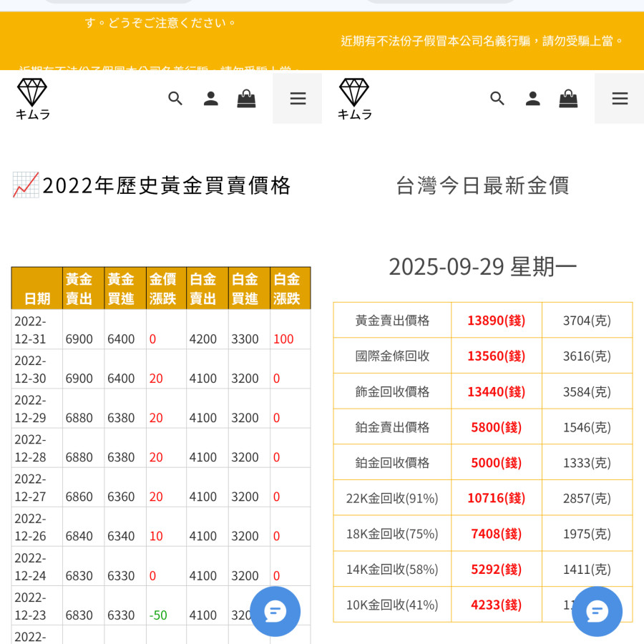
Task: Click the 台灣今日最新金價 heading
Action: 482,185
